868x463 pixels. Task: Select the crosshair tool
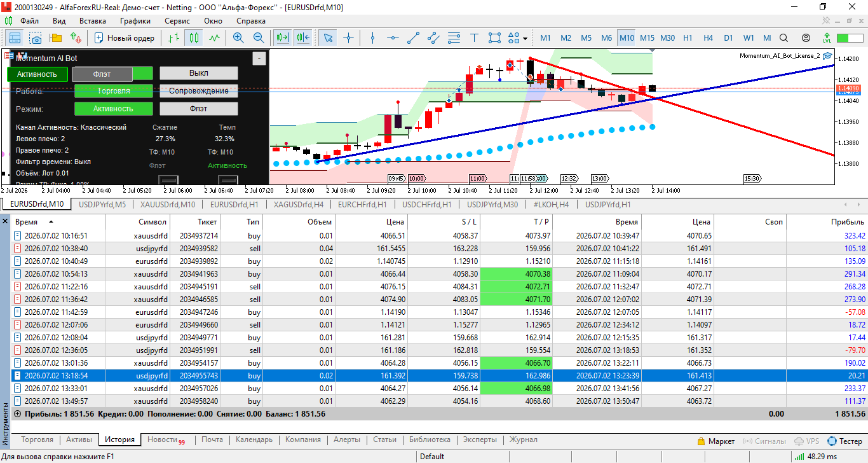(348, 38)
